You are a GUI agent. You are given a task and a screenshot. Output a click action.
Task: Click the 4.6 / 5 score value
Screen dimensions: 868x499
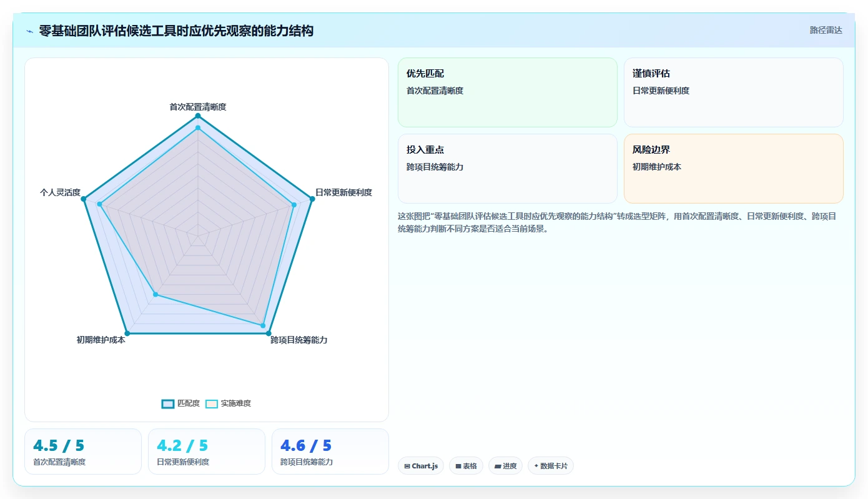coord(306,445)
